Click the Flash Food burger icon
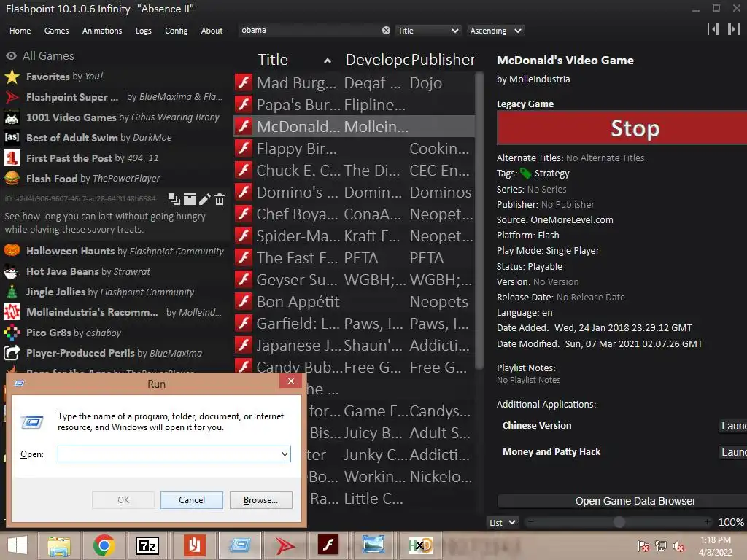This screenshot has height=560, width=747. (x=12, y=179)
